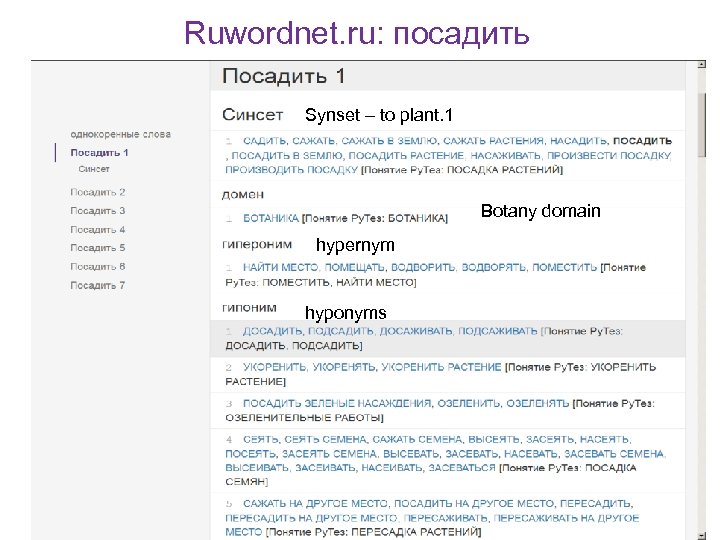Image resolution: width=720 pixels, height=540 pixels.
Task: Click the НАЙТИ МЕСТО hypernym link
Action: click(x=280, y=267)
